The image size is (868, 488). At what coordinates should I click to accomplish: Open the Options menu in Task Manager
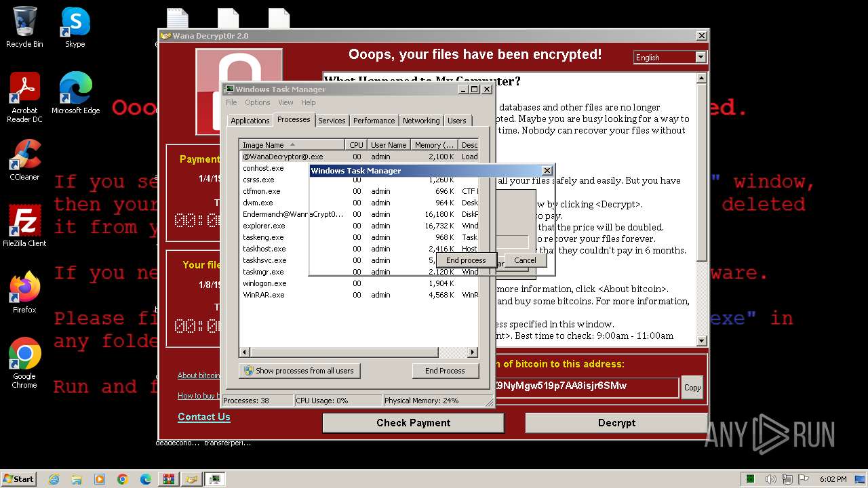click(x=258, y=102)
